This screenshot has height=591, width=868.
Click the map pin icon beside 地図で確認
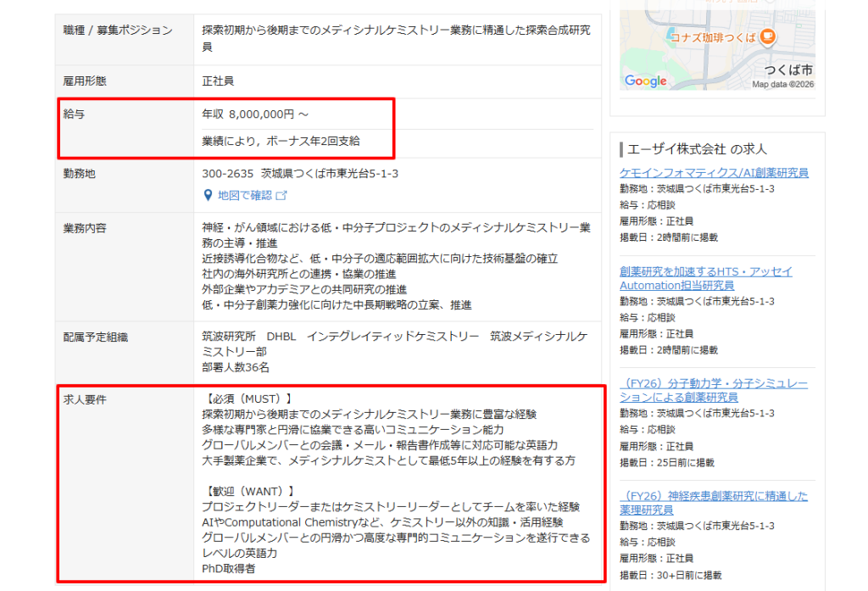coord(208,195)
